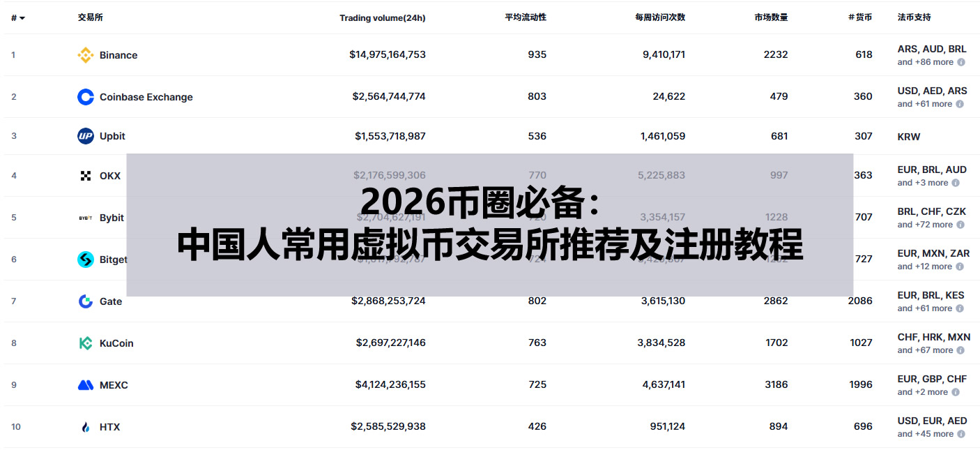Open info icon beside OKX's +3 more

956,183
